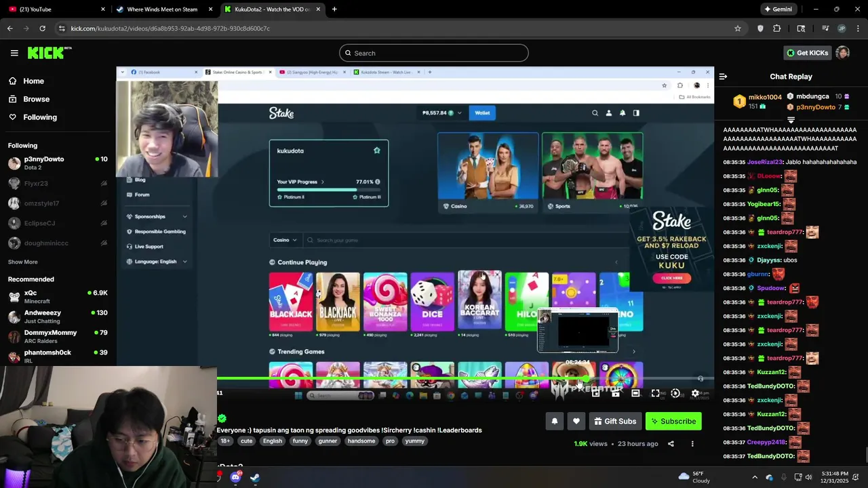This screenshot has width=868, height=488.
Task: Open playback speed control
Action: tap(675, 393)
